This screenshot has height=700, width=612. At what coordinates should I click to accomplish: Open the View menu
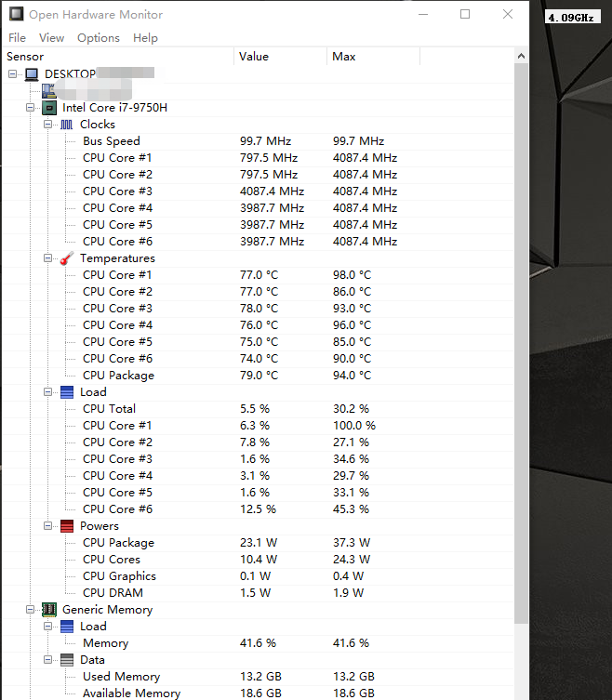51,38
